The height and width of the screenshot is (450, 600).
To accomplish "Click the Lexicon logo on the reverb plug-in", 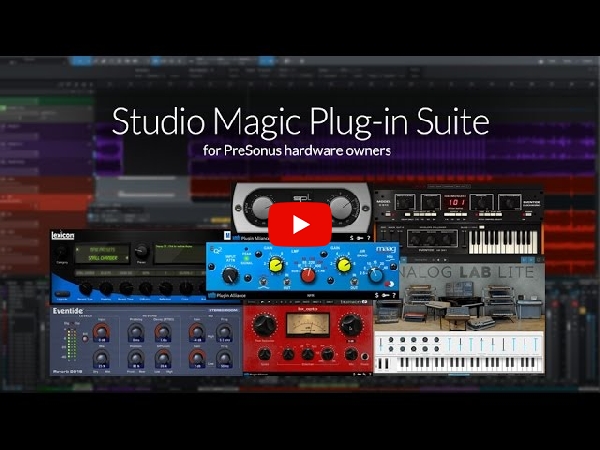I will coord(63,236).
